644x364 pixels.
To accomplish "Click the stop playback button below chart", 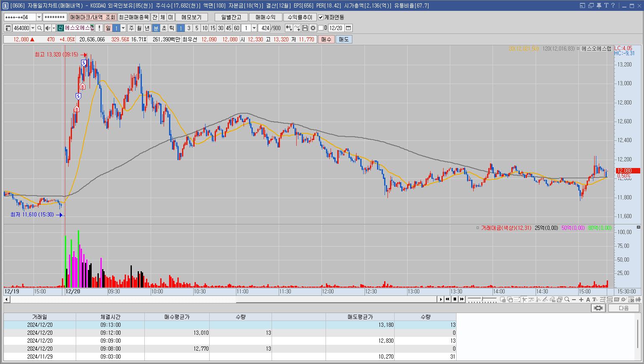I will click(455, 299).
